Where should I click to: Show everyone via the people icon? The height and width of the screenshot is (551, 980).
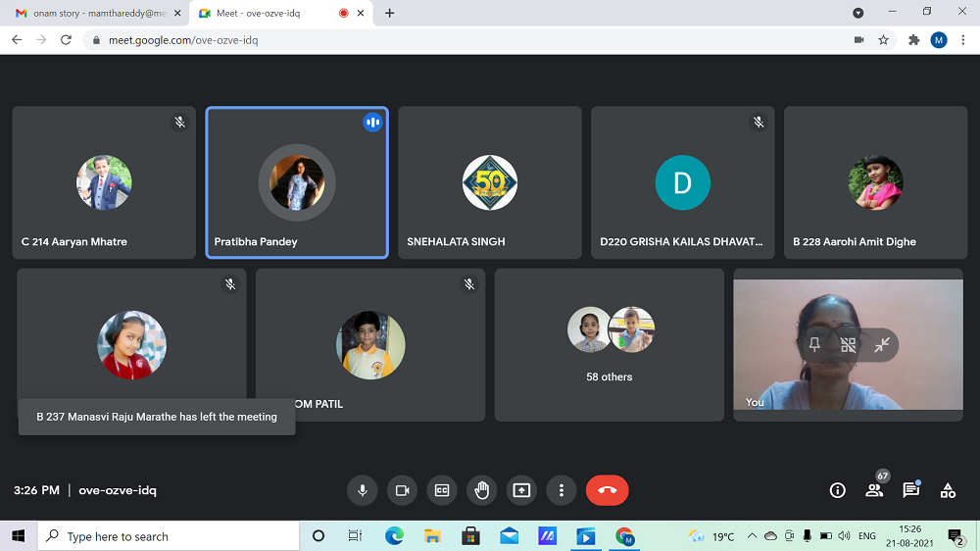(874, 490)
